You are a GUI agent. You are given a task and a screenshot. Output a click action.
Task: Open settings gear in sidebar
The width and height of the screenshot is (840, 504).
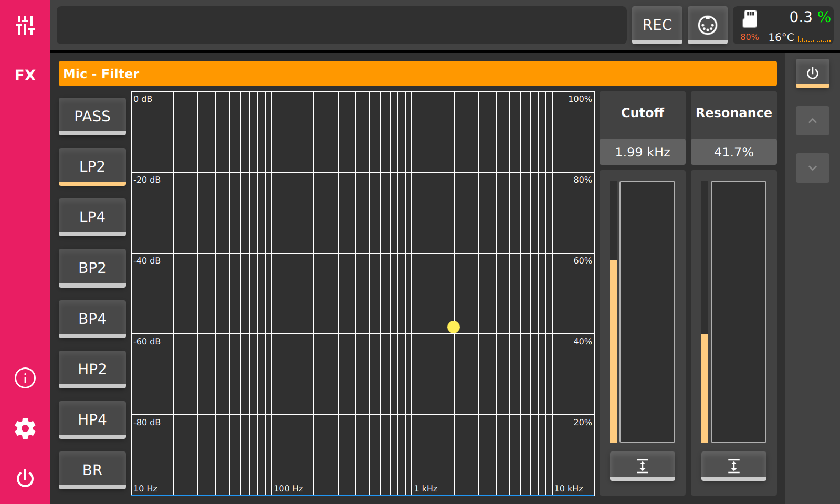[25, 428]
